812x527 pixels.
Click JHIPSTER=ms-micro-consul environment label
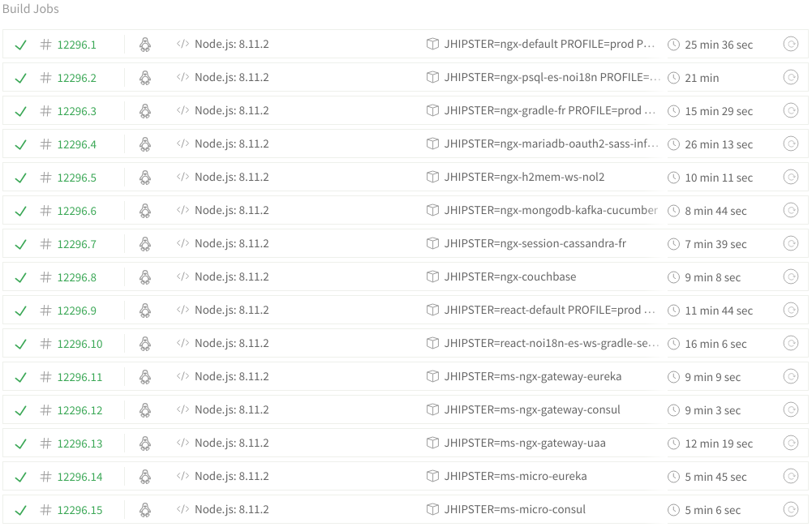coord(514,509)
